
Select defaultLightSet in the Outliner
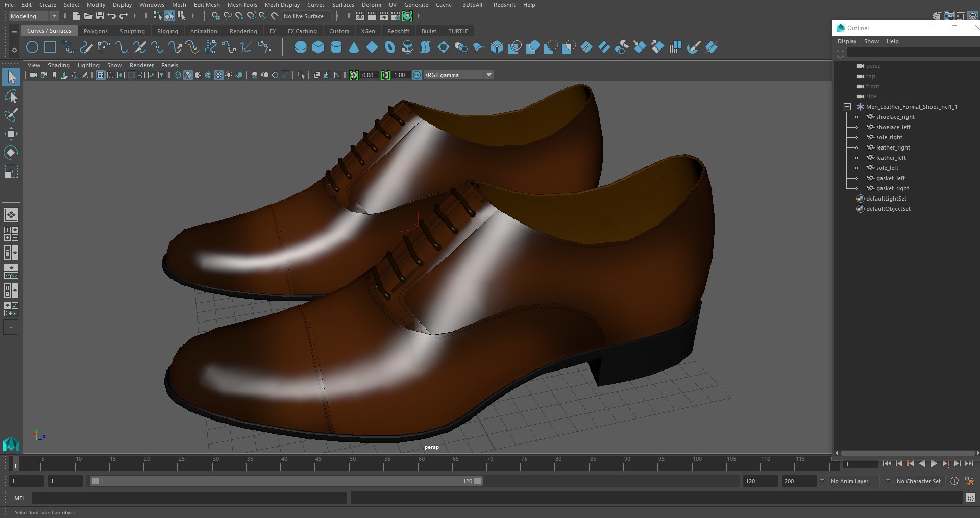pyautogui.click(x=886, y=199)
